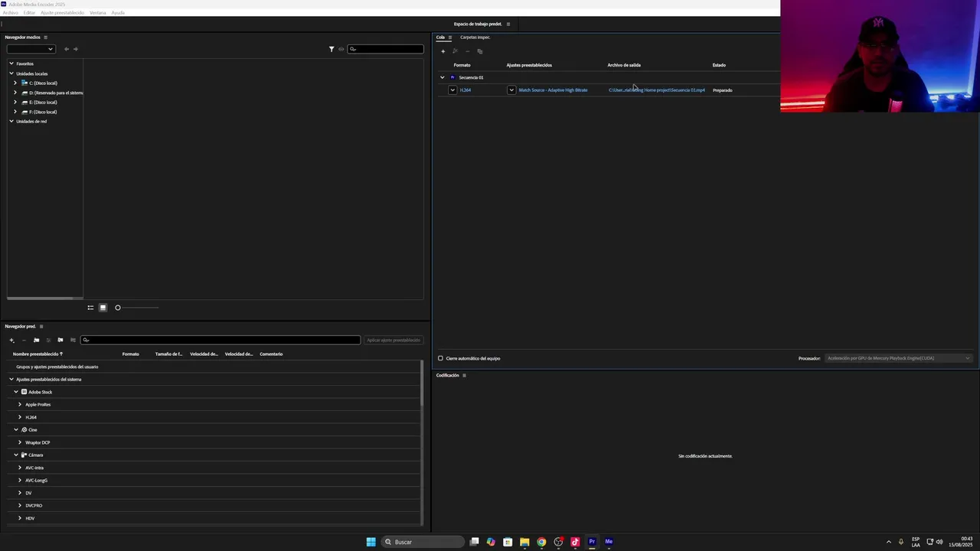Open the Editar menu
The image size is (980, 551).
29,13
